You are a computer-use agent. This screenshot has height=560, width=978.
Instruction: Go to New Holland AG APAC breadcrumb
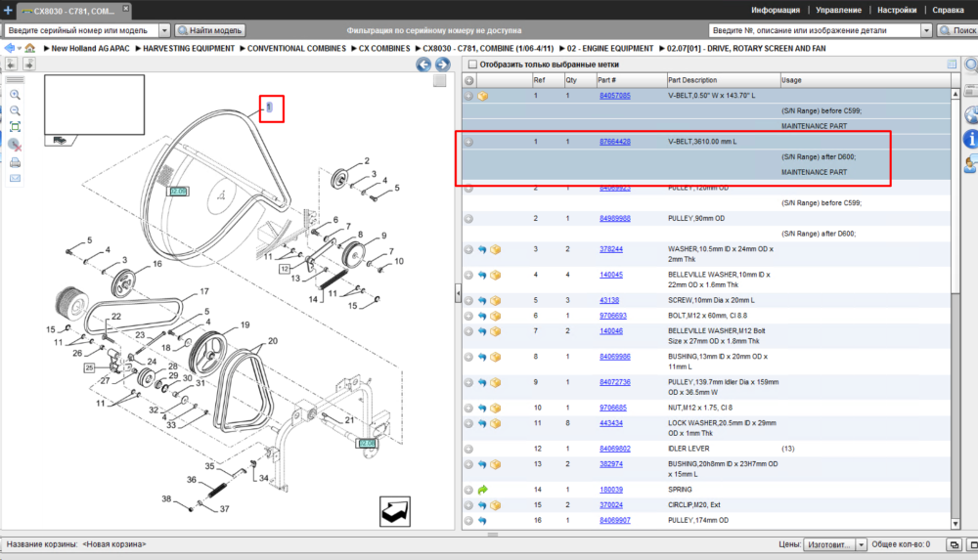[90, 48]
